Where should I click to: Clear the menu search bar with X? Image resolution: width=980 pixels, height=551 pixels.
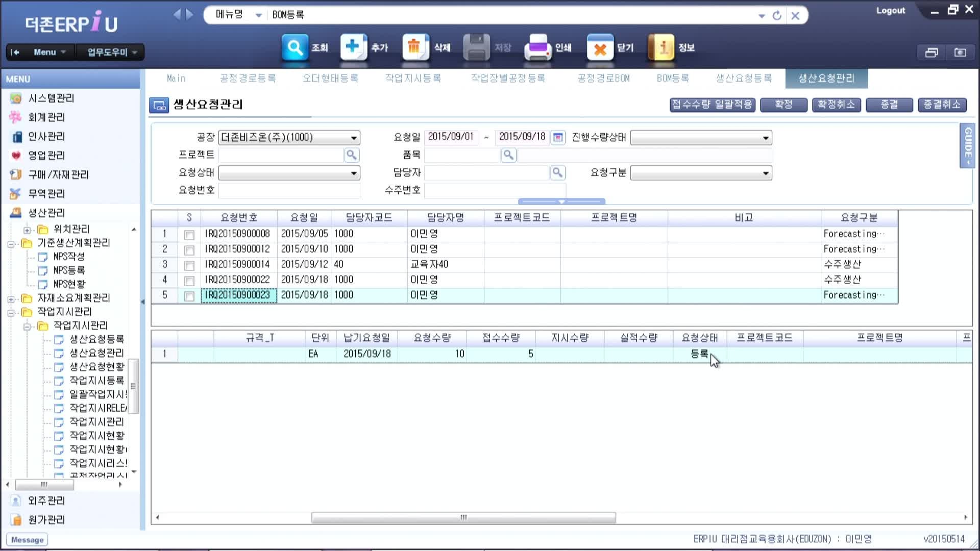pos(795,15)
